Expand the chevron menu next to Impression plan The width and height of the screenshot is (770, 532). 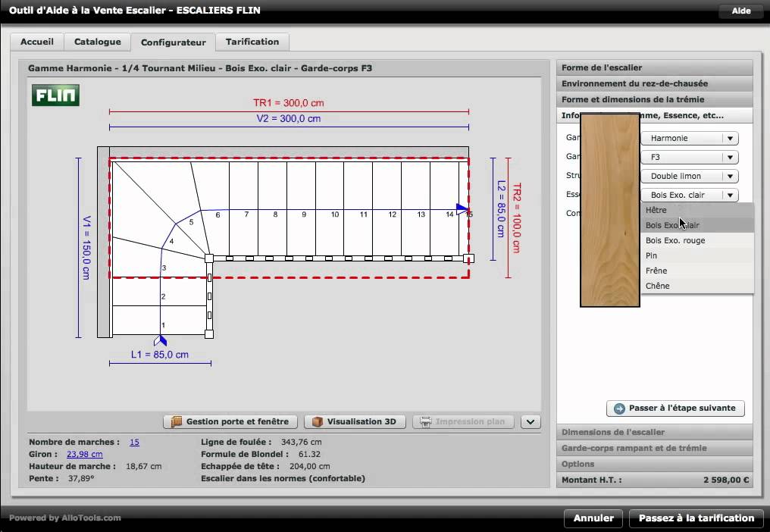(x=531, y=421)
